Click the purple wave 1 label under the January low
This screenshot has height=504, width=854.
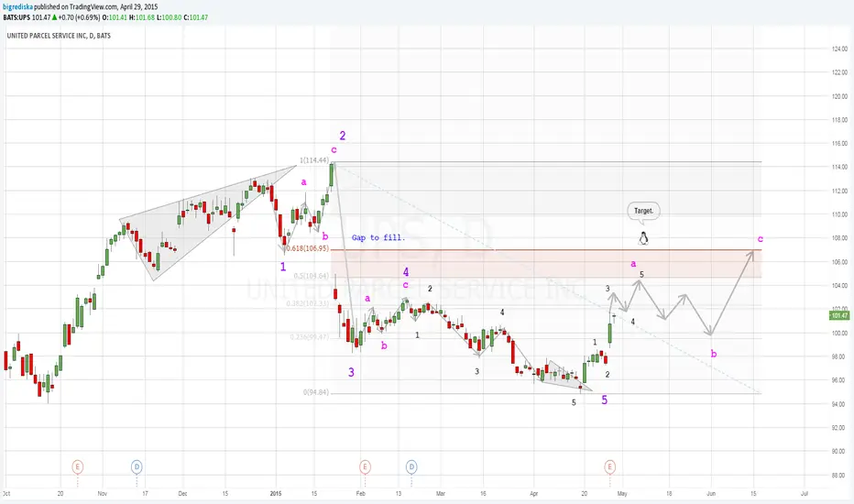point(283,267)
